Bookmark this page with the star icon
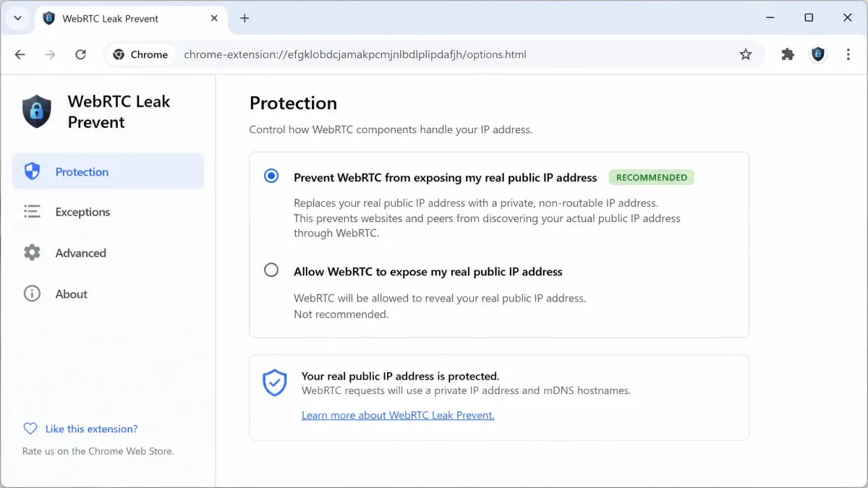868x488 pixels. [746, 54]
